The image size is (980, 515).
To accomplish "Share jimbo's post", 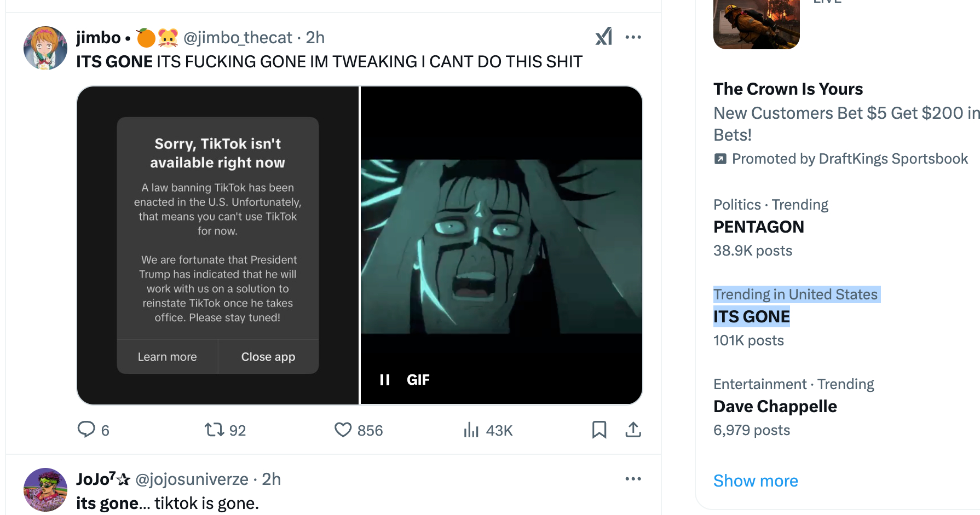I will click(x=633, y=430).
